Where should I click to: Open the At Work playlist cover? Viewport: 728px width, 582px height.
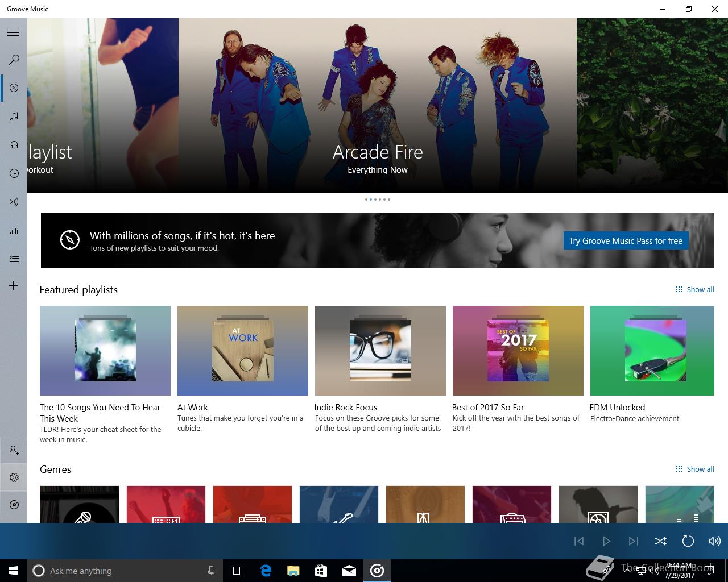pyautogui.click(x=243, y=351)
